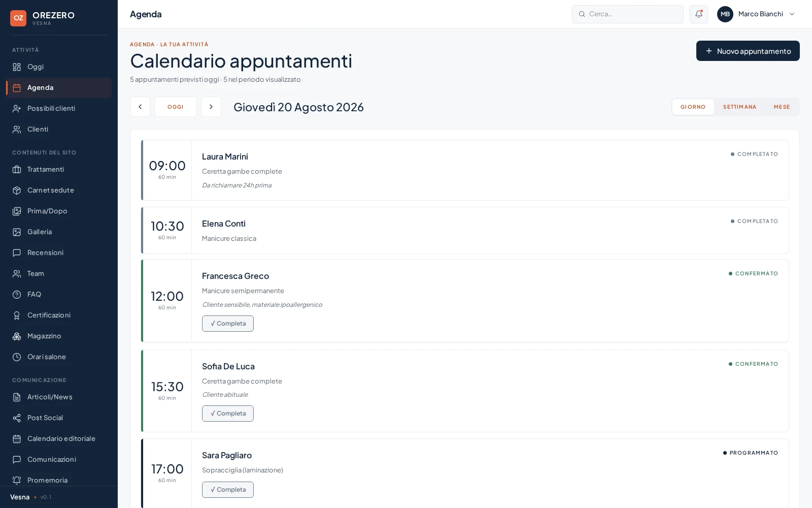Open Magazzino in the sidebar menu
This screenshot has height=508, width=812.
coord(59,336)
